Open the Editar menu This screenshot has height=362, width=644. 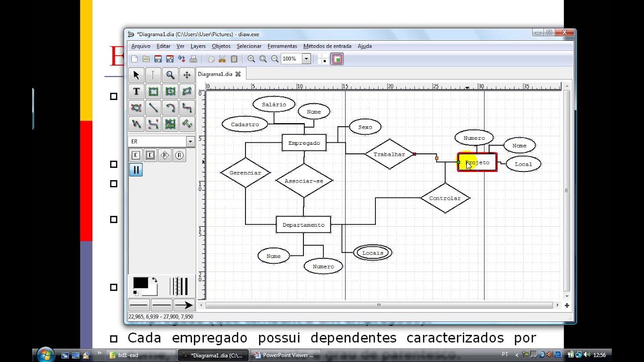point(164,46)
